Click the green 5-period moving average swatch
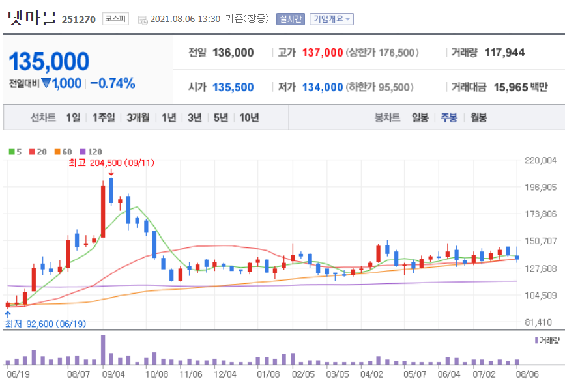This screenshot has width=565, height=392. click(x=12, y=152)
